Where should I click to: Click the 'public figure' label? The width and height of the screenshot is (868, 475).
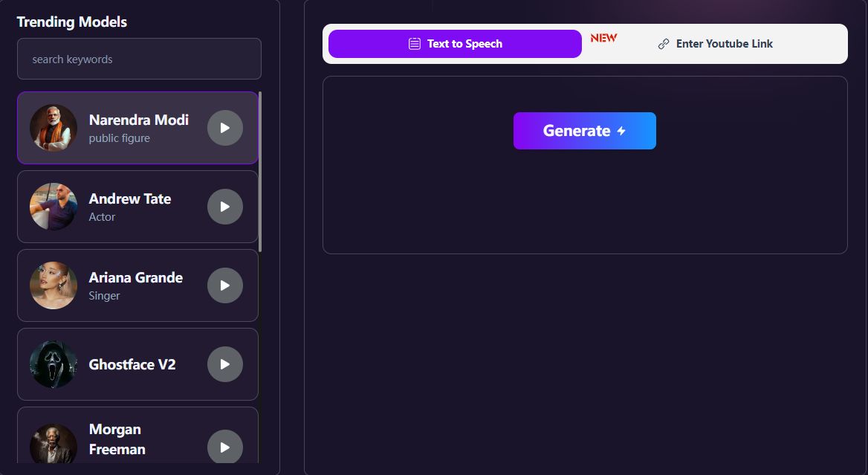(x=120, y=138)
